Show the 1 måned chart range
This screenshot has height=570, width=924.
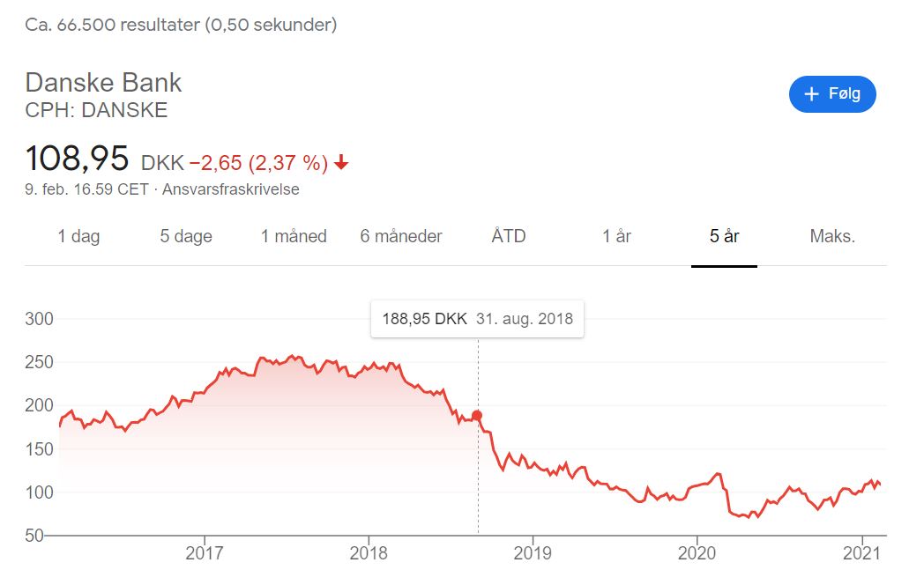[294, 236]
